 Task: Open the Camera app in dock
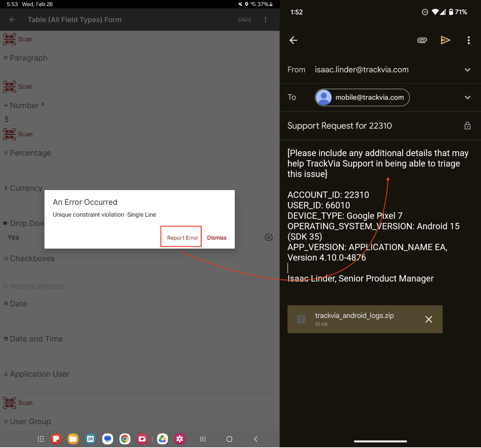tap(142, 439)
